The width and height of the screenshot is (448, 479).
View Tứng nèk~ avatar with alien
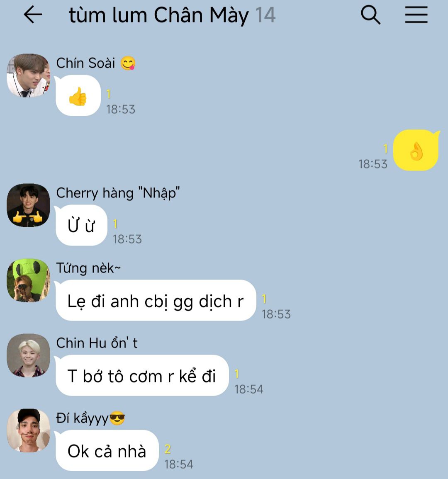[x=29, y=280]
